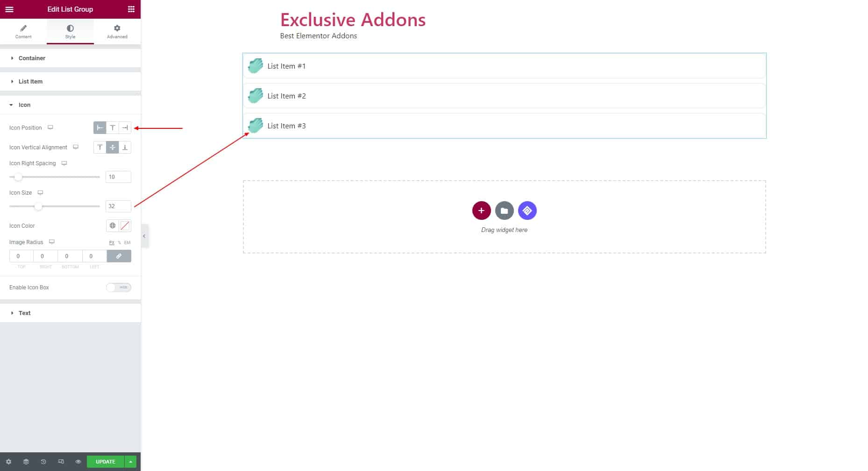
Task: Click the Image Radius link values icon
Action: (119, 256)
